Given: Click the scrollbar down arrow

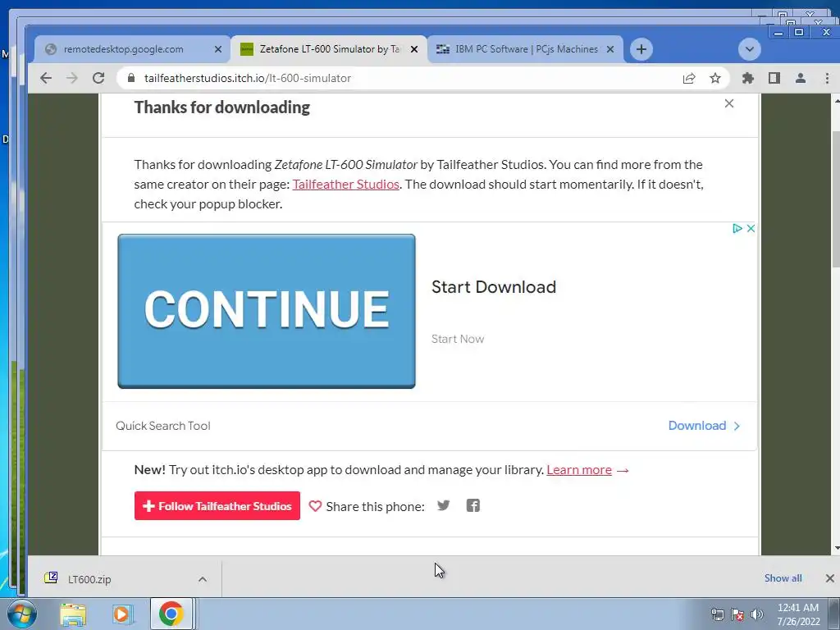Looking at the screenshot, I should [x=836, y=549].
